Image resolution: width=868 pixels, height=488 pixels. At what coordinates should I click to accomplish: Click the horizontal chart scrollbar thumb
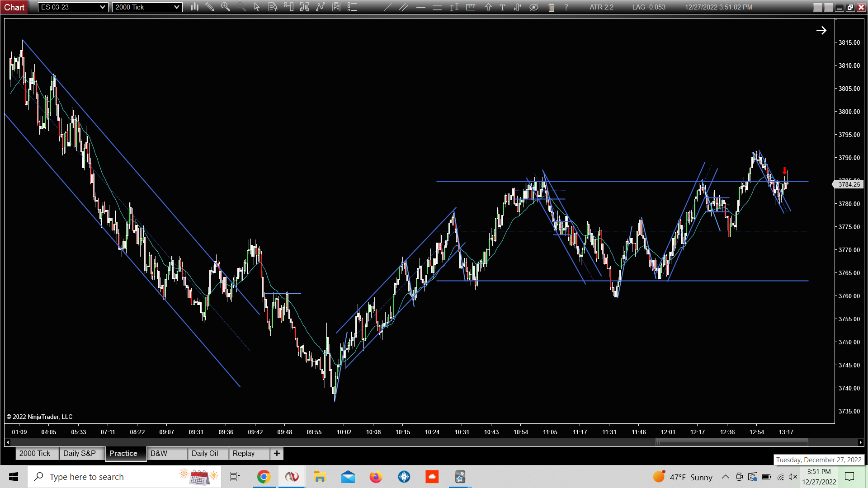tap(731, 442)
